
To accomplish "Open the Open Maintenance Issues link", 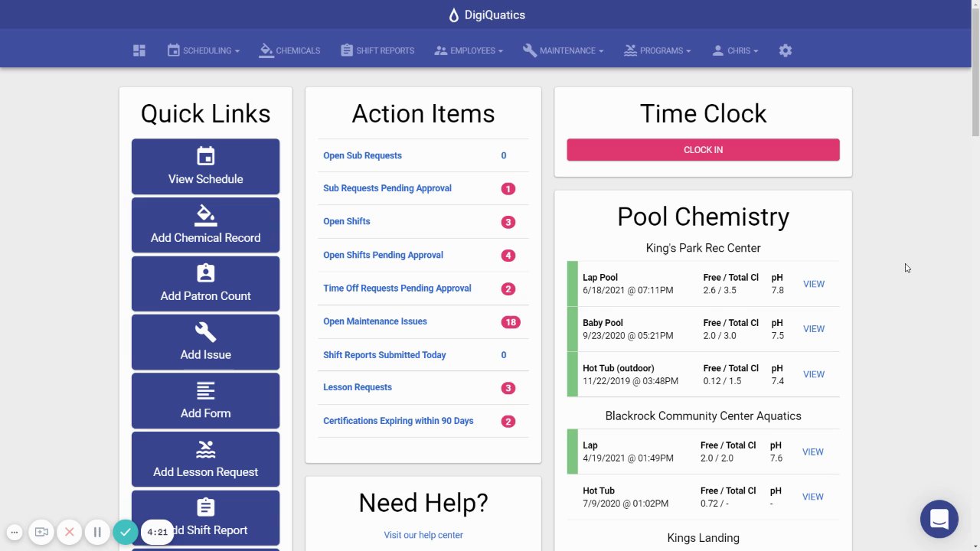I will tap(375, 321).
